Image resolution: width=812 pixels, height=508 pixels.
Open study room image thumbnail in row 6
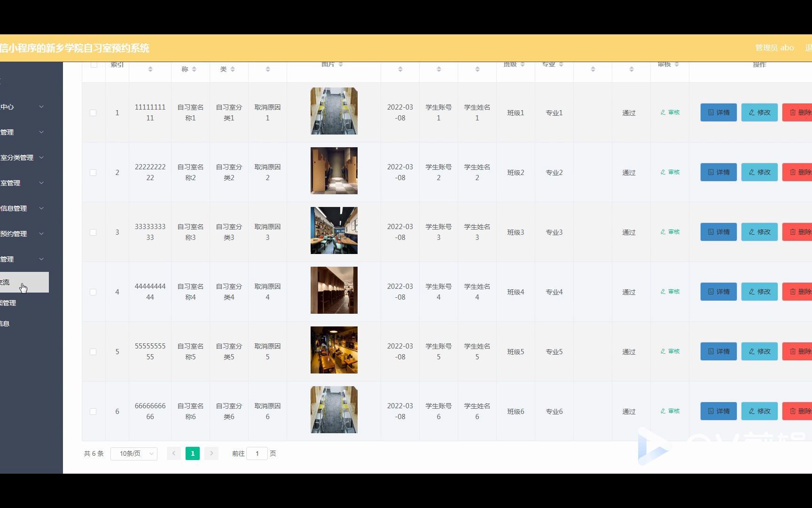[334, 410]
